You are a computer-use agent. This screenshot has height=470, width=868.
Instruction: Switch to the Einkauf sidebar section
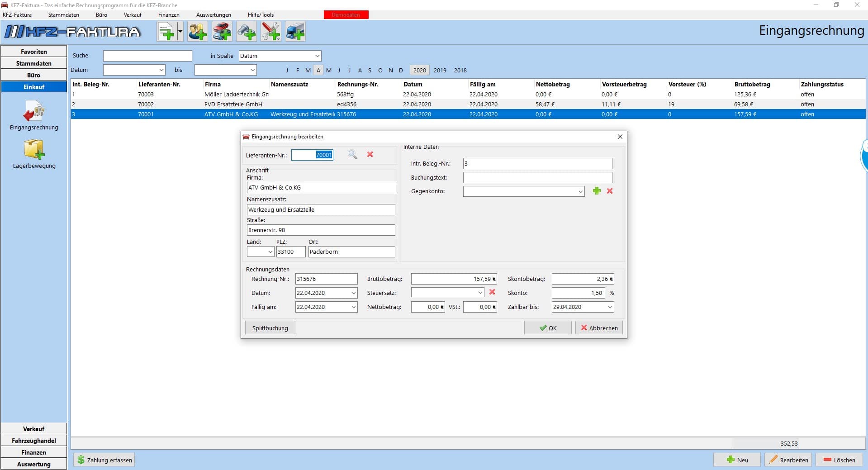click(x=34, y=87)
